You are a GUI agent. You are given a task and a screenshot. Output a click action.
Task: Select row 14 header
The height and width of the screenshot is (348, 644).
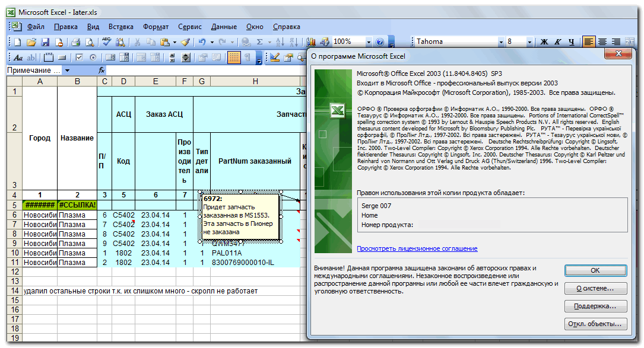(x=15, y=290)
